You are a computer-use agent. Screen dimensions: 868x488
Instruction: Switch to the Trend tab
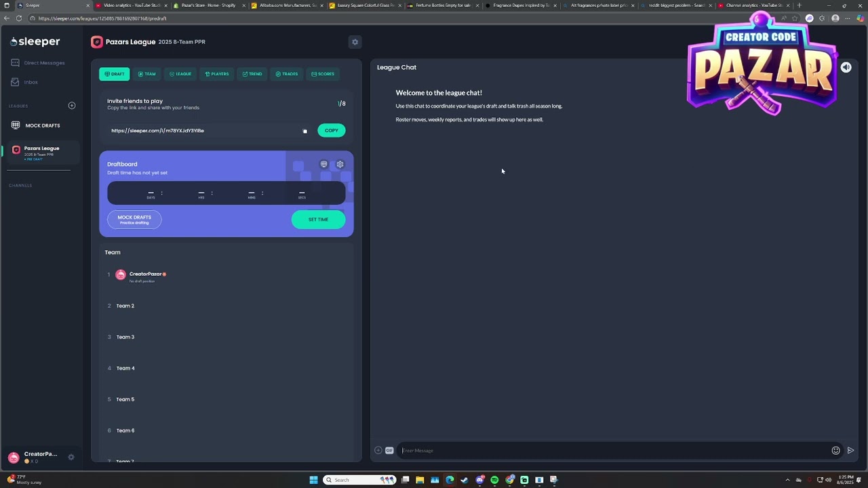pos(252,74)
